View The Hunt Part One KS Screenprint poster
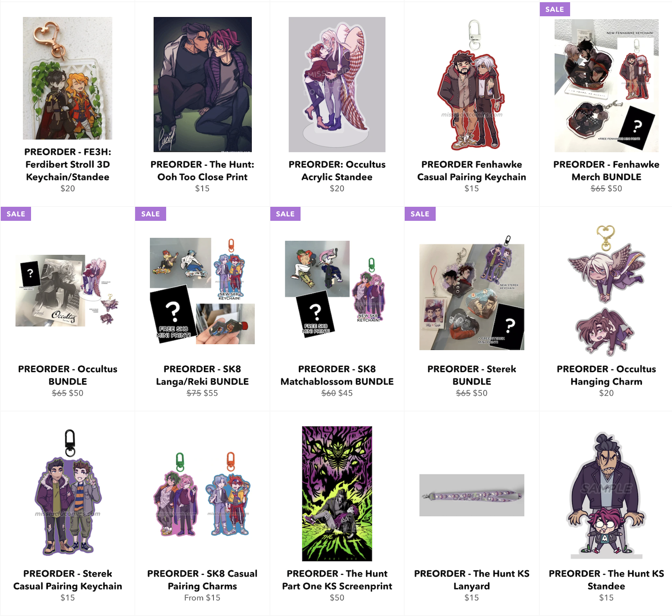Screen dimensions: 672x616 pos(337,494)
